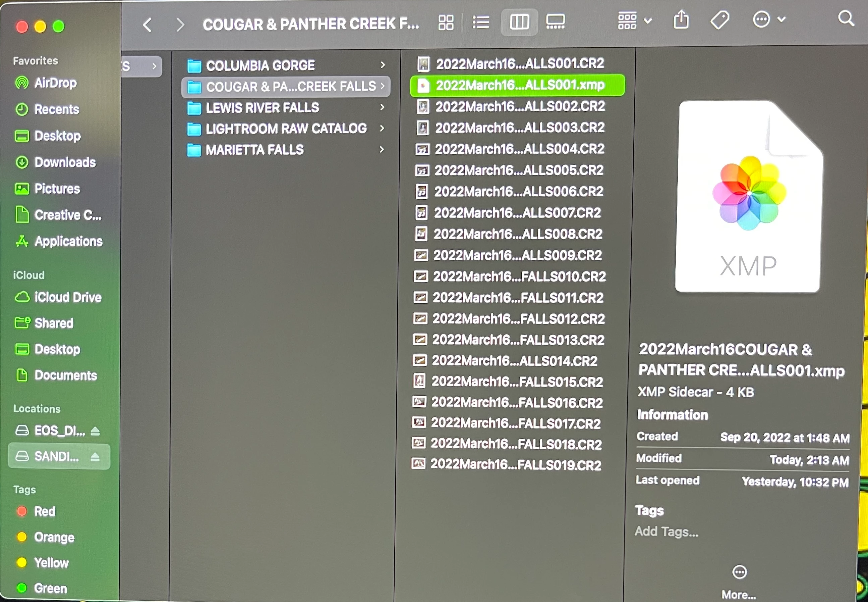Go back with the left chevron
This screenshot has height=602, width=868.
tap(148, 25)
